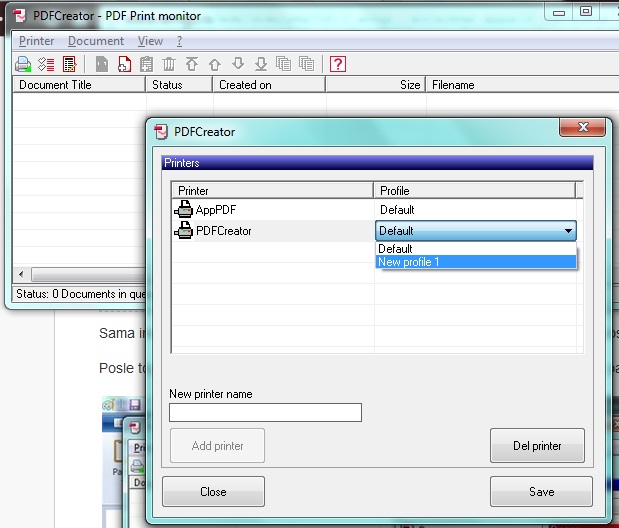Click the move to bottom arrow icon
Viewport: 619px width, 528px height.
261,64
